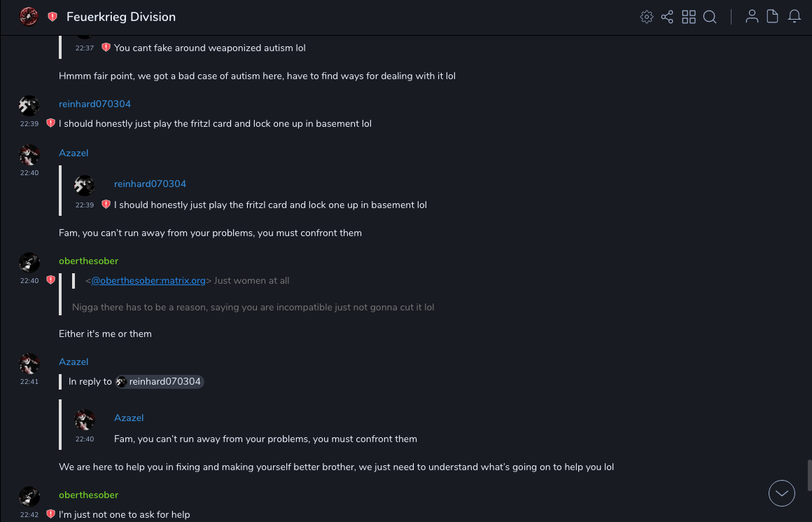Open Azazel's avatar at 22:40
Image resolution: width=812 pixels, height=522 pixels.
point(29,154)
